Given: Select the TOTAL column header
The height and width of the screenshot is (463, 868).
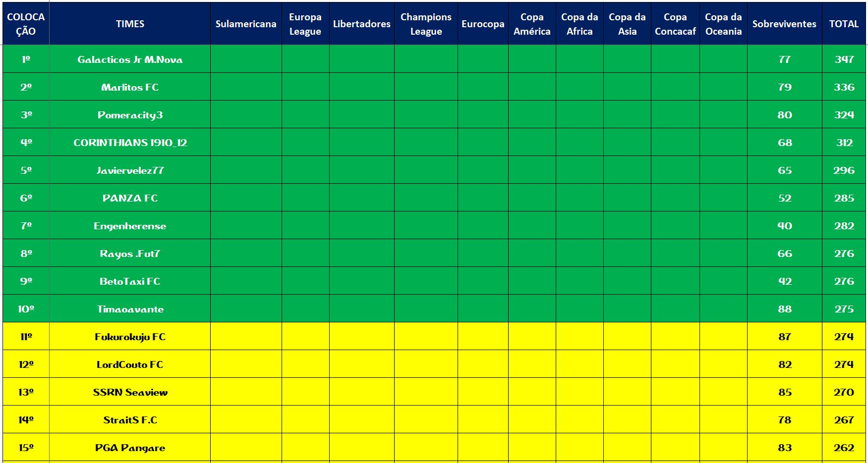Looking at the screenshot, I should (x=844, y=24).
